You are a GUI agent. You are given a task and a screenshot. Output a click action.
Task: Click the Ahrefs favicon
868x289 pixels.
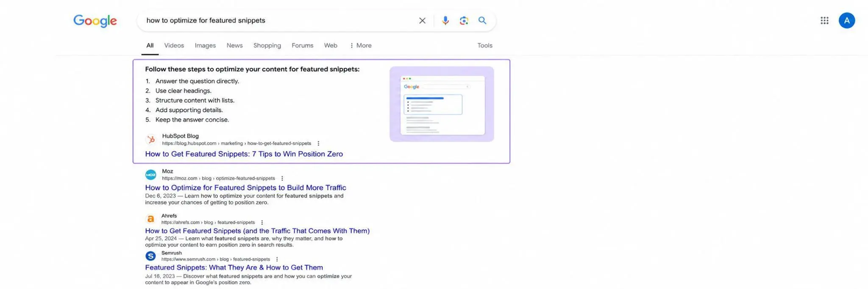click(x=150, y=219)
